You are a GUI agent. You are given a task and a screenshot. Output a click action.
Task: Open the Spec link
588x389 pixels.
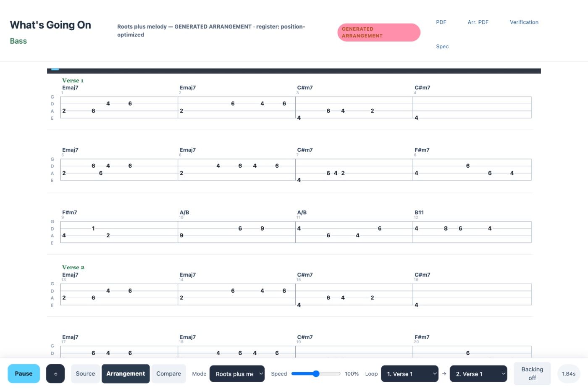coord(442,47)
